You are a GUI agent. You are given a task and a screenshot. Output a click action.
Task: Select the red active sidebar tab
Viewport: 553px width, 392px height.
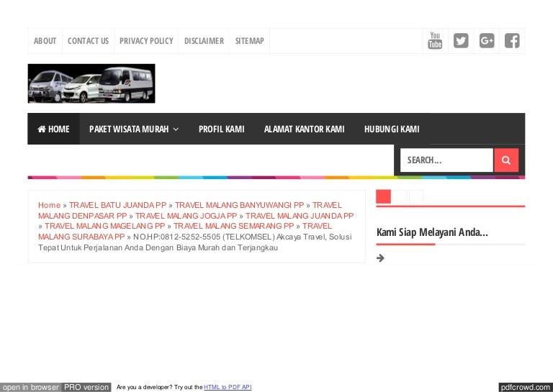point(383,196)
